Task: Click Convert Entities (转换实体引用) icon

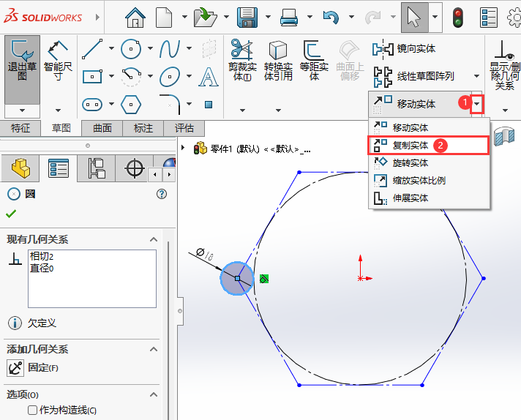Action: click(x=278, y=60)
